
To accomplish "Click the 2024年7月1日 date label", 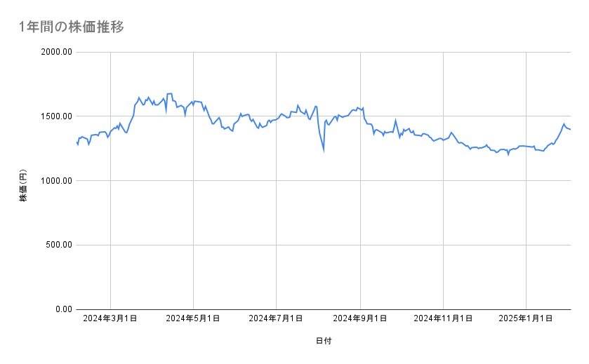I will pos(276,318).
